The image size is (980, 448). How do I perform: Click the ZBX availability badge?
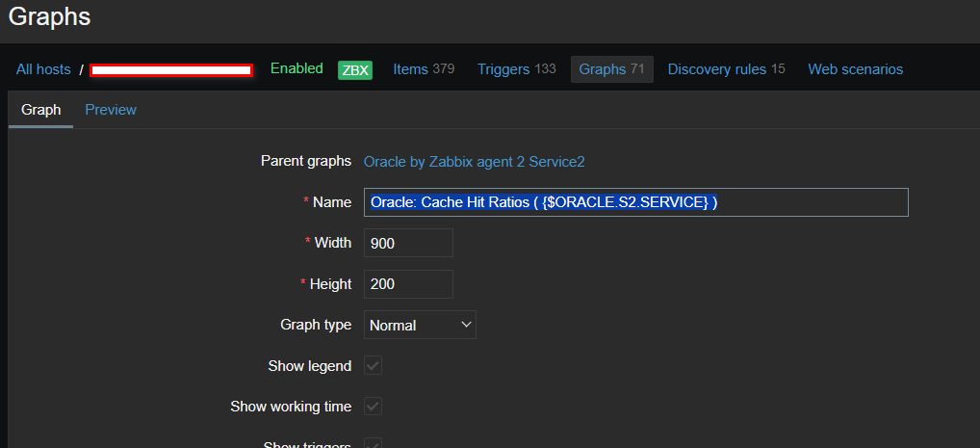[x=354, y=69]
